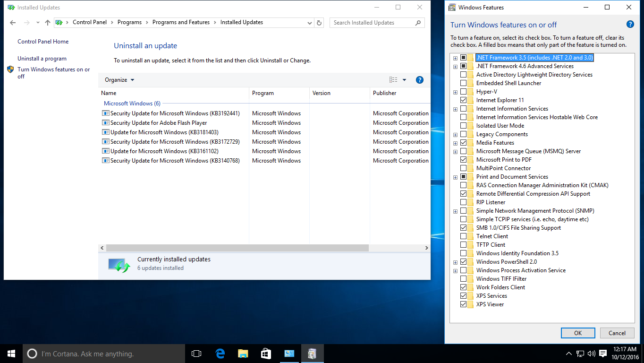The height and width of the screenshot is (363, 644).
Task: Change view layout icon in update list
Action: pos(393,80)
